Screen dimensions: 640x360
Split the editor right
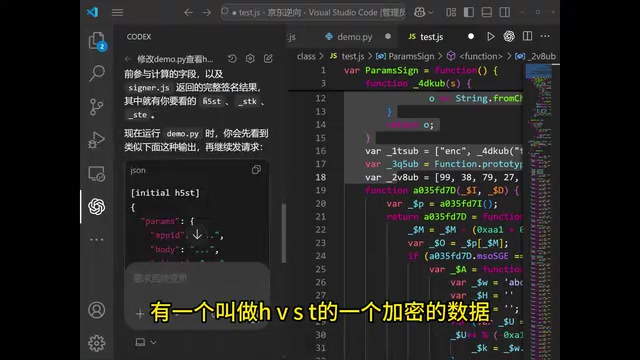coord(527,36)
